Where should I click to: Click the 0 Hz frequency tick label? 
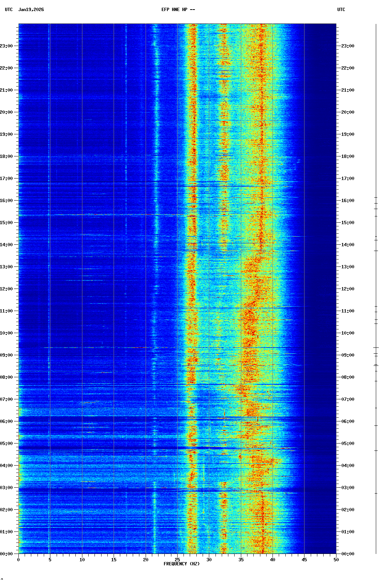(18, 560)
